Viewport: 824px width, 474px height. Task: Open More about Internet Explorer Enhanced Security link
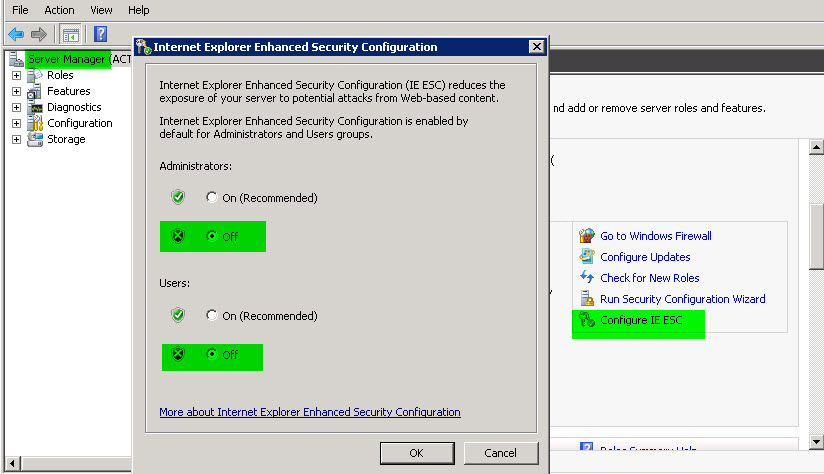pos(310,412)
